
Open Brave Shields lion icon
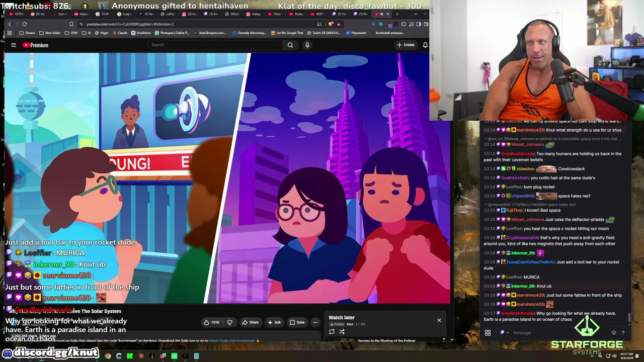[331, 24]
